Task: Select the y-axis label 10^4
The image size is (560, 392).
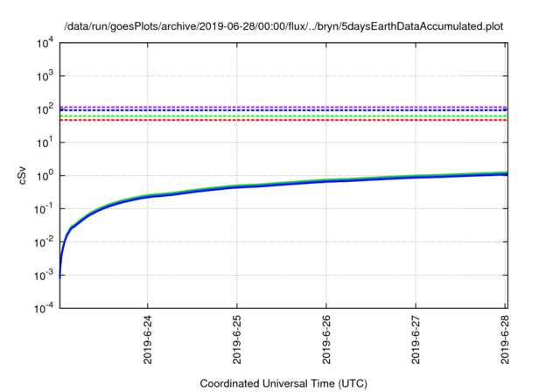Action: pyautogui.click(x=45, y=43)
